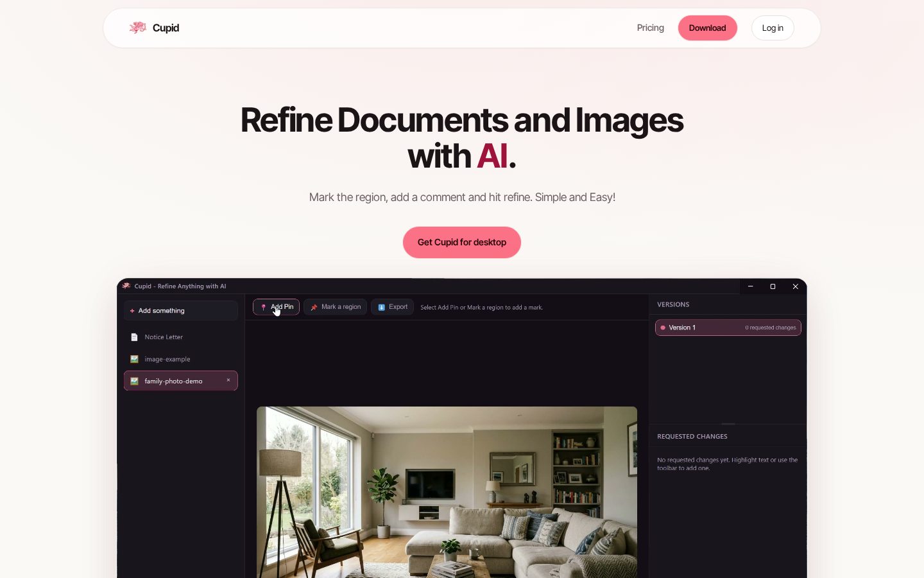Click the living room photo preview
Image resolution: width=924 pixels, height=578 pixels.
point(447,492)
